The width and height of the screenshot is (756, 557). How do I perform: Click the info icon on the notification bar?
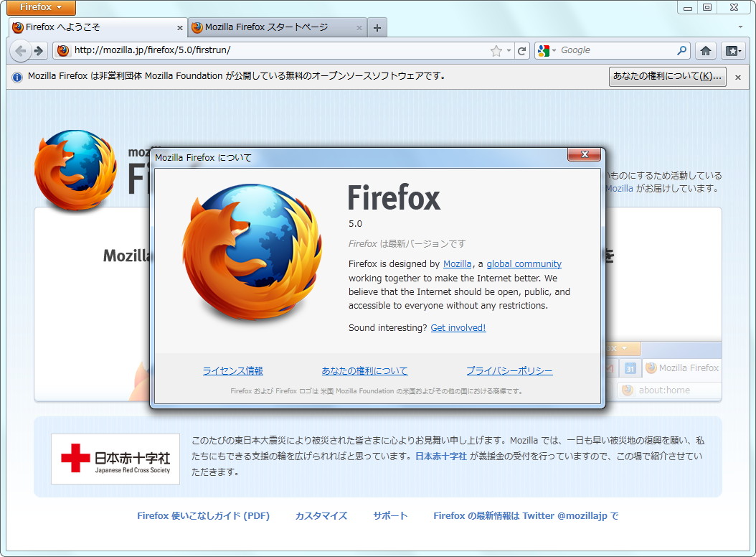(16, 77)
